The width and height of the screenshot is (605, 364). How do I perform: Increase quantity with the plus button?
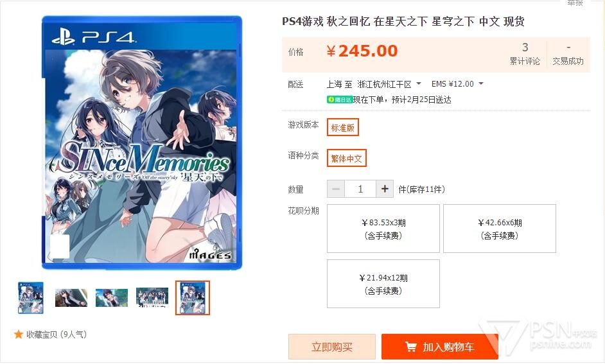tap(385, 189)
